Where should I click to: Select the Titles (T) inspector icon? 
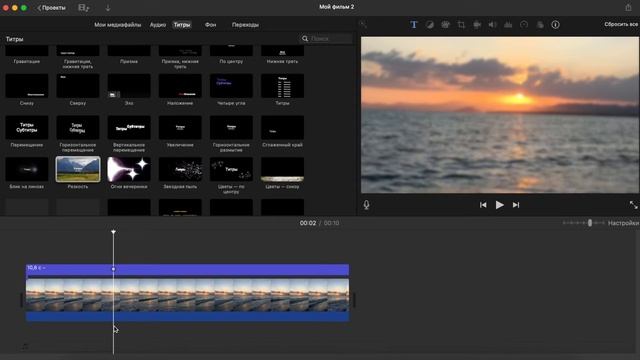click(x=413, y=24)
